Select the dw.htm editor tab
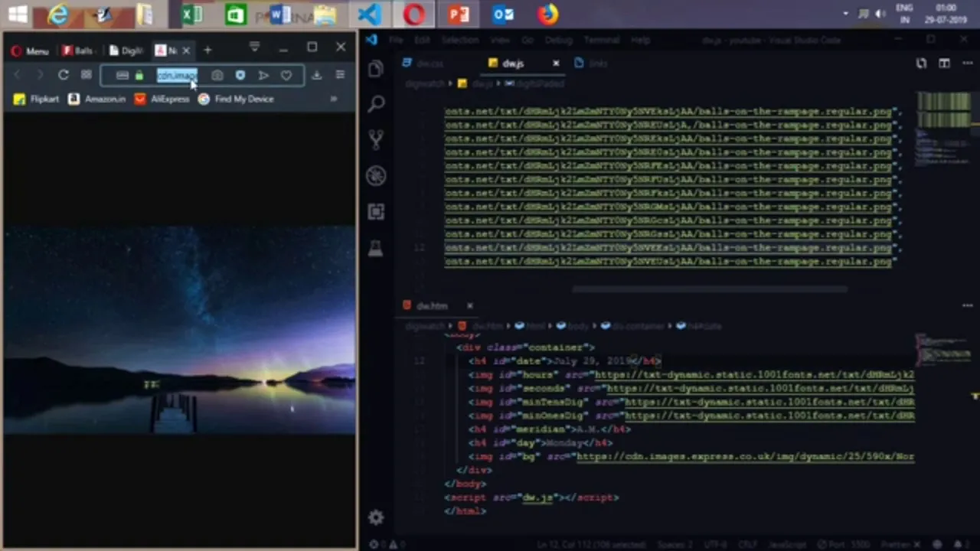Screen dimensions: 980x551 pos(433,306)
